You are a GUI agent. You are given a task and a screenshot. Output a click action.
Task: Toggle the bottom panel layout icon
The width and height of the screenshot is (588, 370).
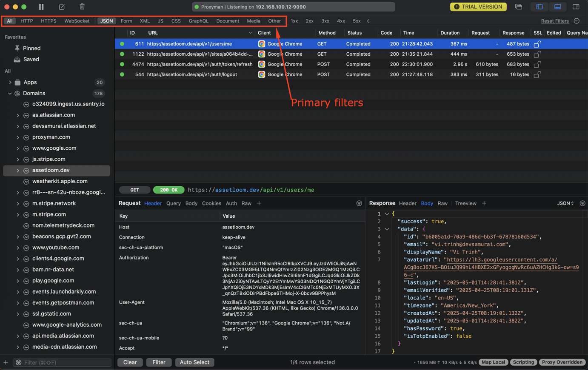[x=557, y=7]
